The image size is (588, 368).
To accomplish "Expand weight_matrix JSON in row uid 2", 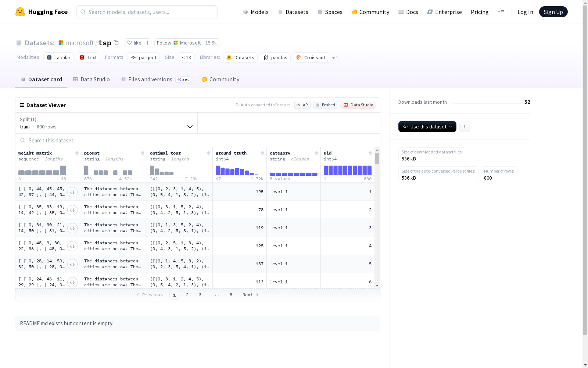I will (72, 210).
